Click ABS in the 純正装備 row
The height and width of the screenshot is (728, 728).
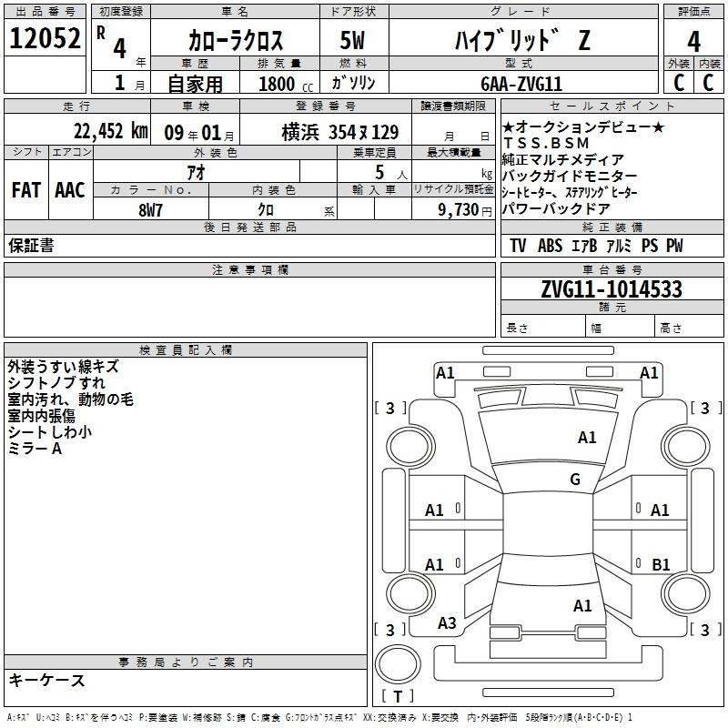551,246
